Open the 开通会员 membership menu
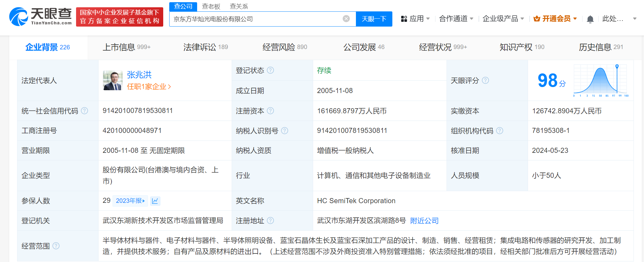Viewport: 644px width, 262px height. tap(555, 19)
